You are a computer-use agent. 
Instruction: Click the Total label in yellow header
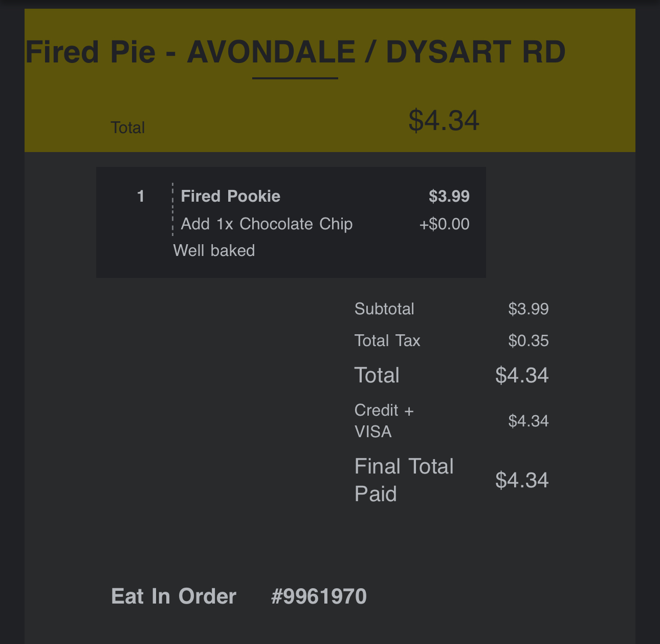pos(128,127)
